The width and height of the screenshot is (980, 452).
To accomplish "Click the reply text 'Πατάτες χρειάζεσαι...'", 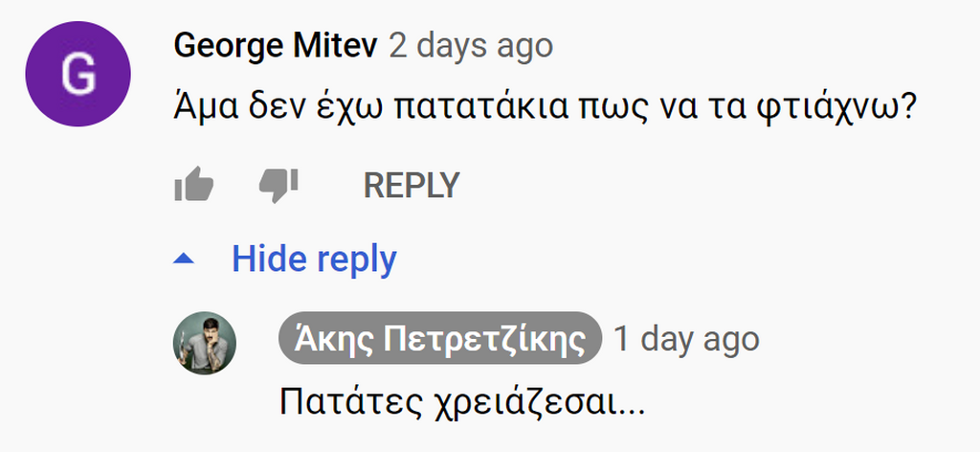I will (x=462, y=401).
